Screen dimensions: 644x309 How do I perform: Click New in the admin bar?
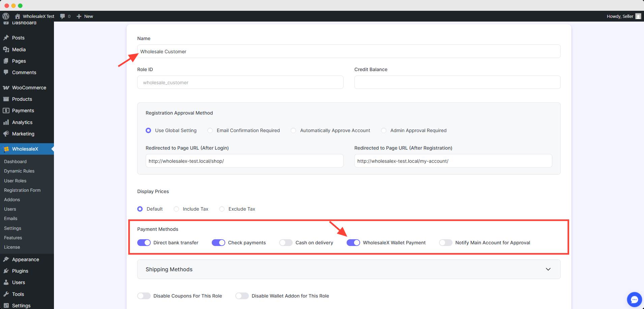(x=89, y=16)
